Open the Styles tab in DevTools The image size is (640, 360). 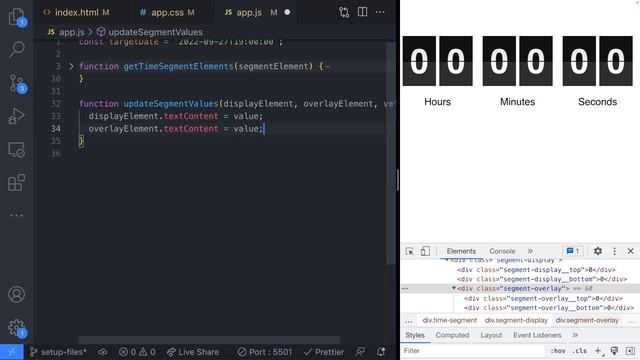click(x=415, y=335)
